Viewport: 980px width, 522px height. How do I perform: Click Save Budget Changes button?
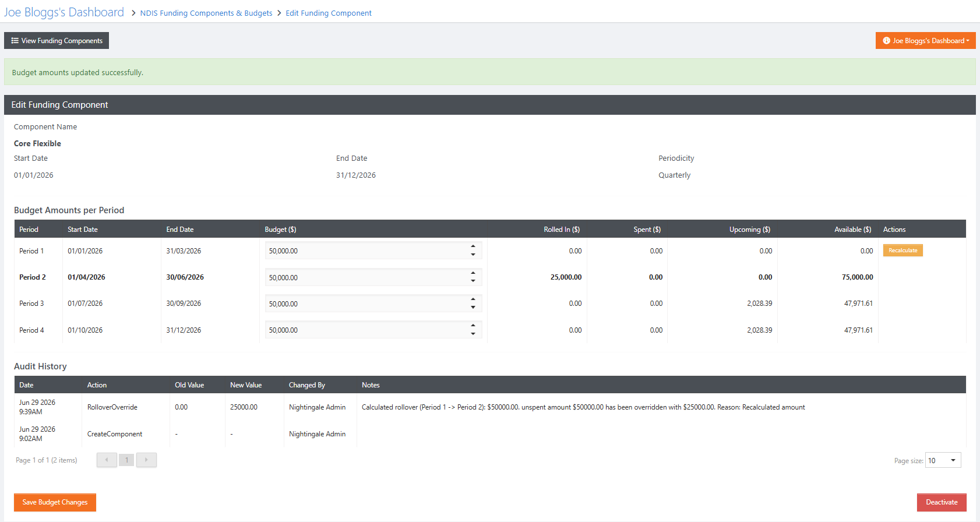[x=55, y=502]
